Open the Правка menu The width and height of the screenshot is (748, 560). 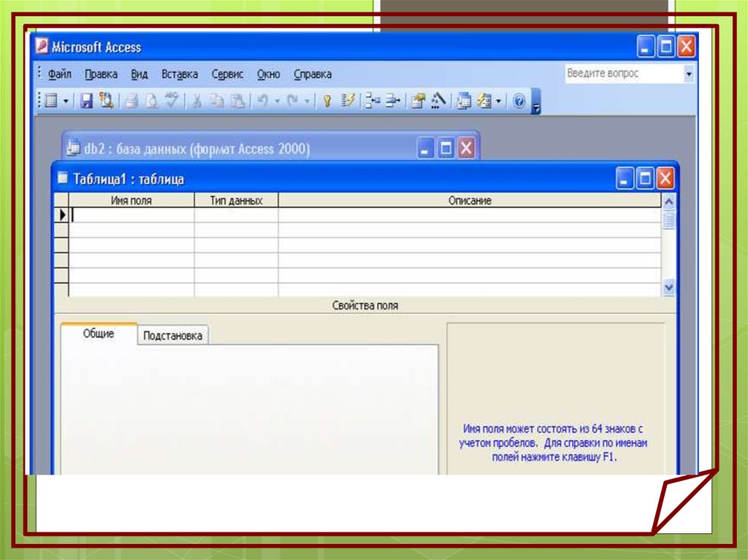coord(101,74)
